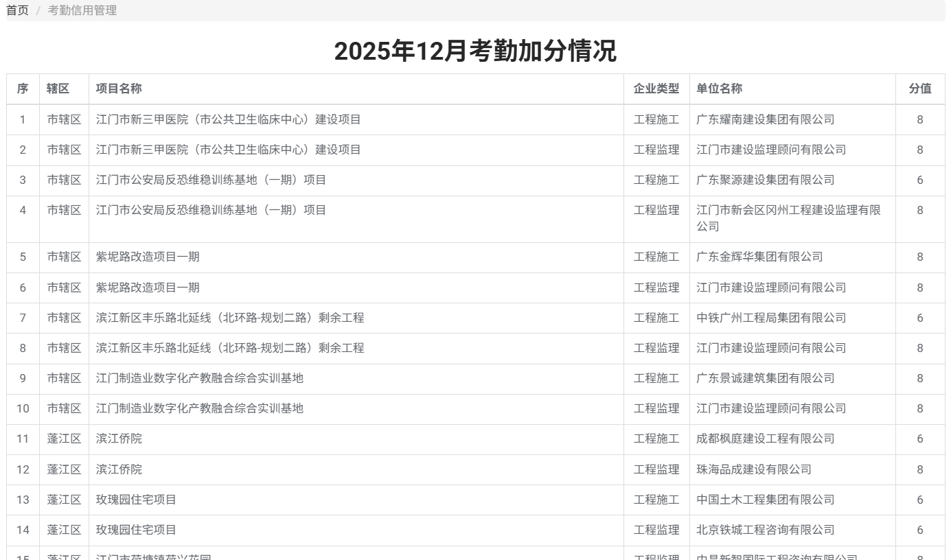The width and height of the screenshot is (951, 560).
Task: Select 广东景诚建筑集团有限公司 in row 9
Action: pos(765,378)
